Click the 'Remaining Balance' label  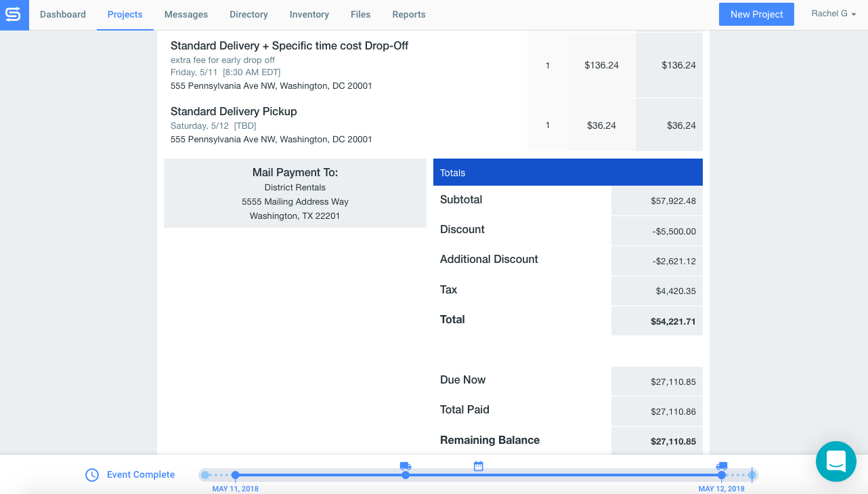(490, 440)
